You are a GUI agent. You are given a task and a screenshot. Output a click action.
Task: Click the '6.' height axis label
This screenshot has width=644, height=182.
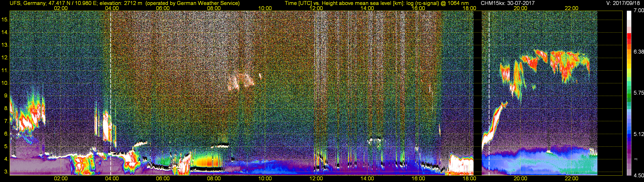click(x=6, y=134)
